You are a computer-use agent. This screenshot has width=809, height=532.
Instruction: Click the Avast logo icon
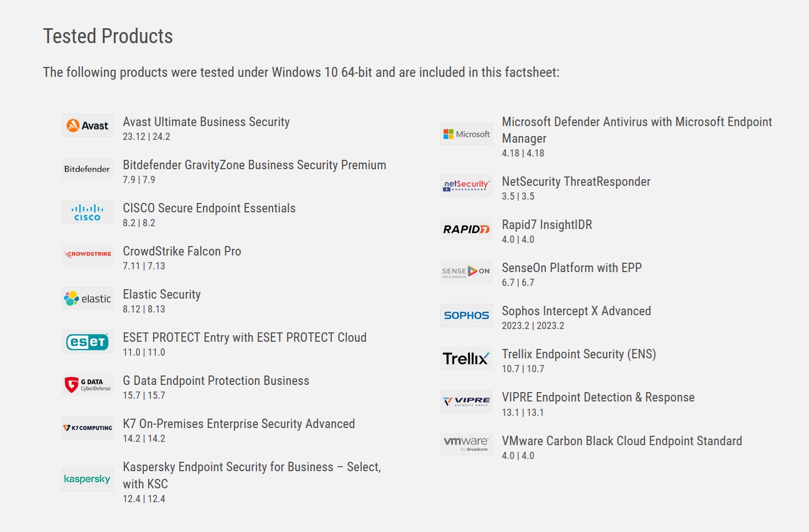click(x=87, y=126)
